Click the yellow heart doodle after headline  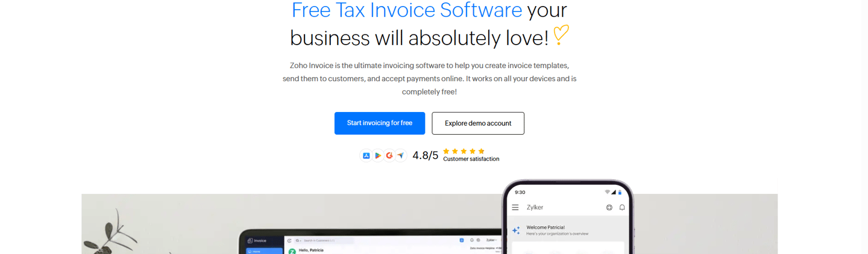click(x=561, y=35)
